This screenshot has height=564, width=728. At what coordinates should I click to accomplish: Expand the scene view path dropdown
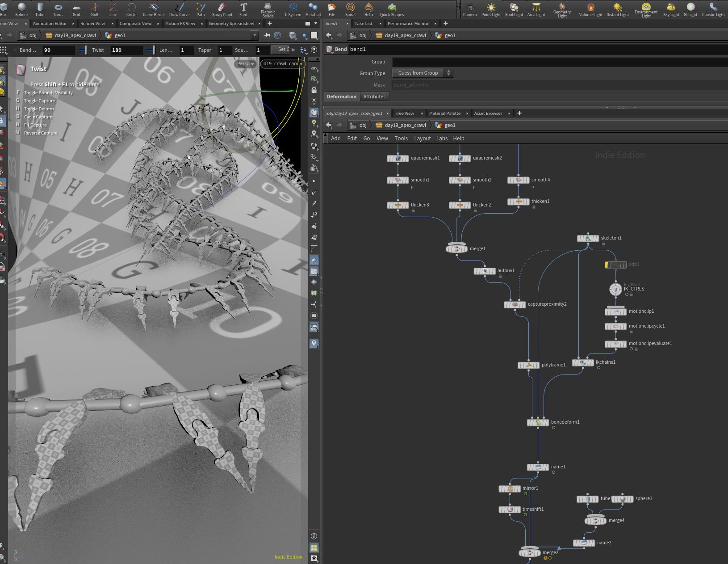(x=255, y=35)
